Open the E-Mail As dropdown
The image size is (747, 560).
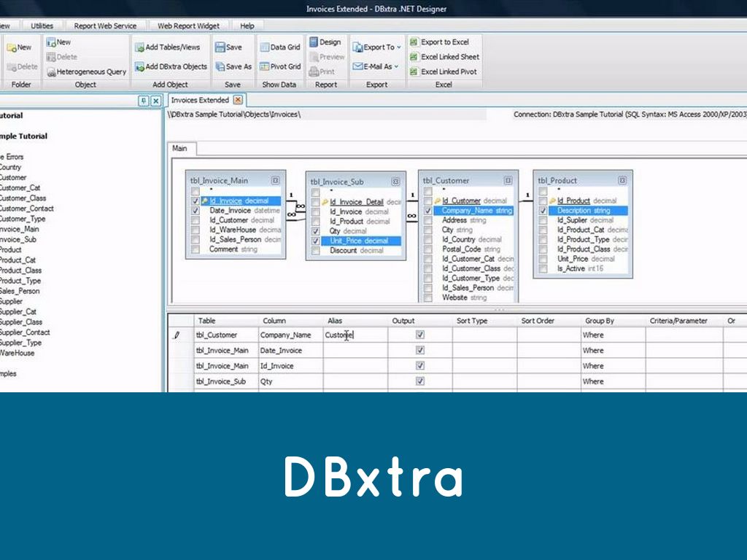398,66
